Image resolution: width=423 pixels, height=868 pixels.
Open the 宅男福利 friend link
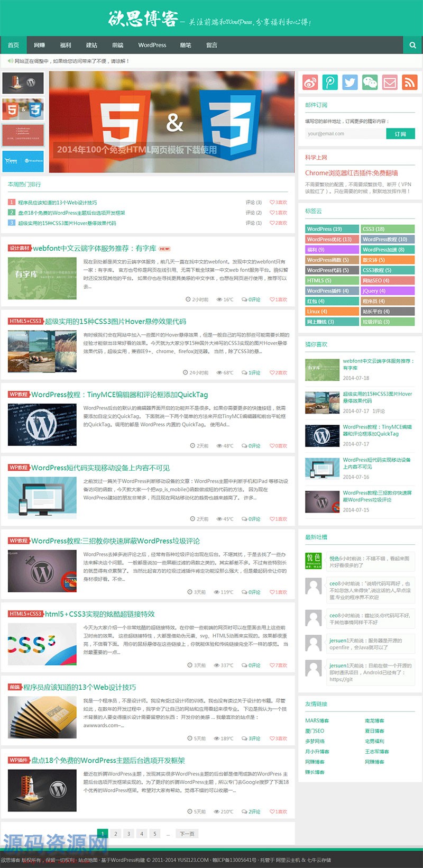point(374,741)
